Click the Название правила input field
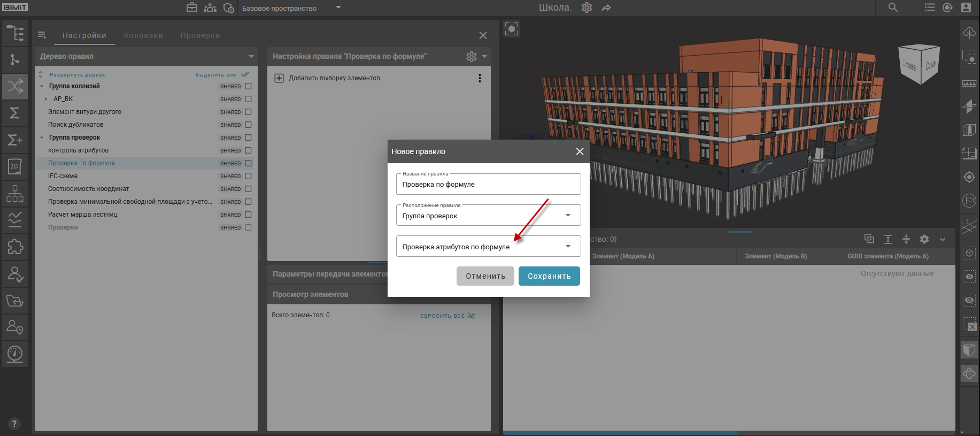This screenshot has height=436, width=980. [488, 185]
